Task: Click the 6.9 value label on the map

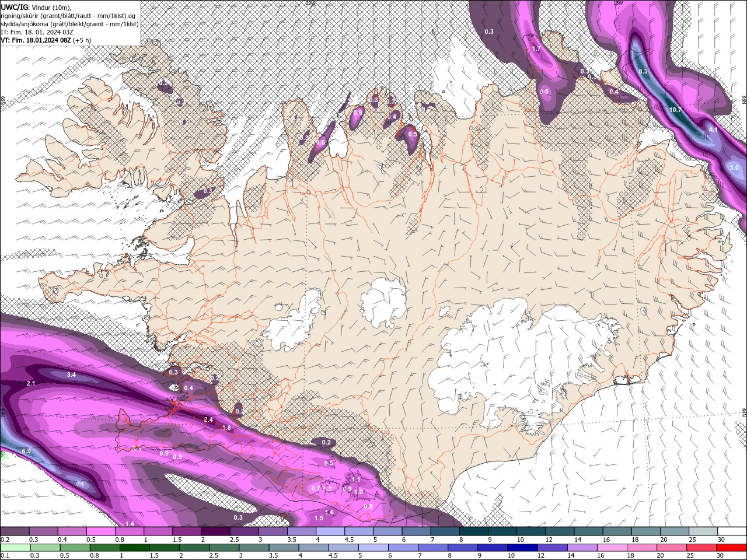Action: click(x=26, y=452)
